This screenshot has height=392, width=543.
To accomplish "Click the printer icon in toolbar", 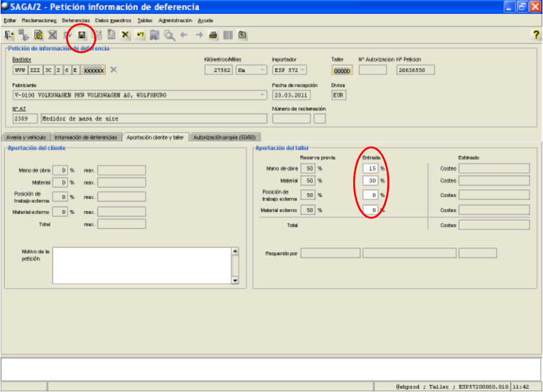I will [x=213, y=35].
